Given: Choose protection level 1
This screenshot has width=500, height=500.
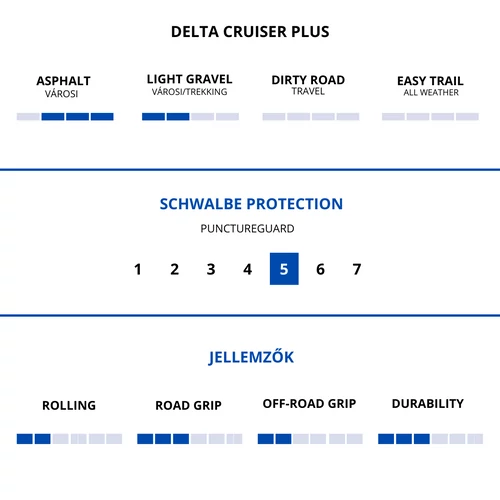Looking at the screenshot, I should [138, 269].
